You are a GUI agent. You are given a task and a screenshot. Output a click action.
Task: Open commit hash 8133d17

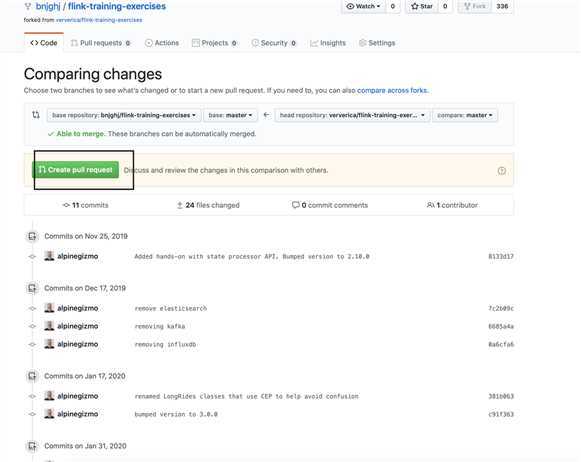(x=501, y=256)
